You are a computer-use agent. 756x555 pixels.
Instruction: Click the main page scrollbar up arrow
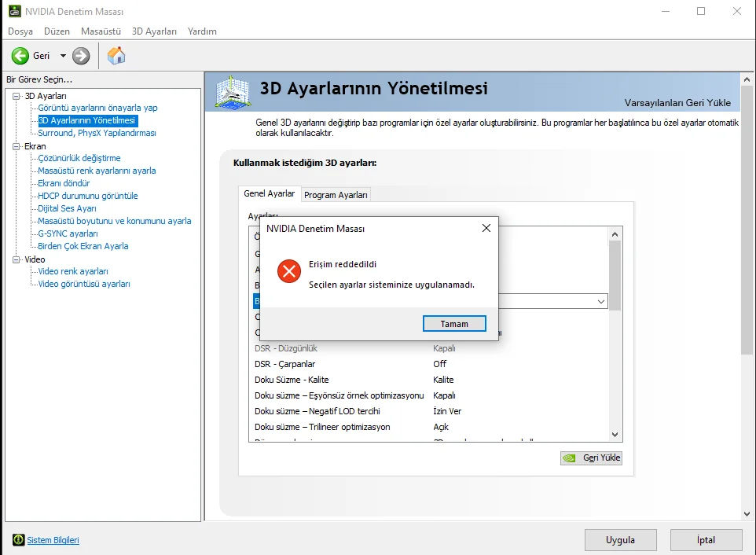click(747, 79)
